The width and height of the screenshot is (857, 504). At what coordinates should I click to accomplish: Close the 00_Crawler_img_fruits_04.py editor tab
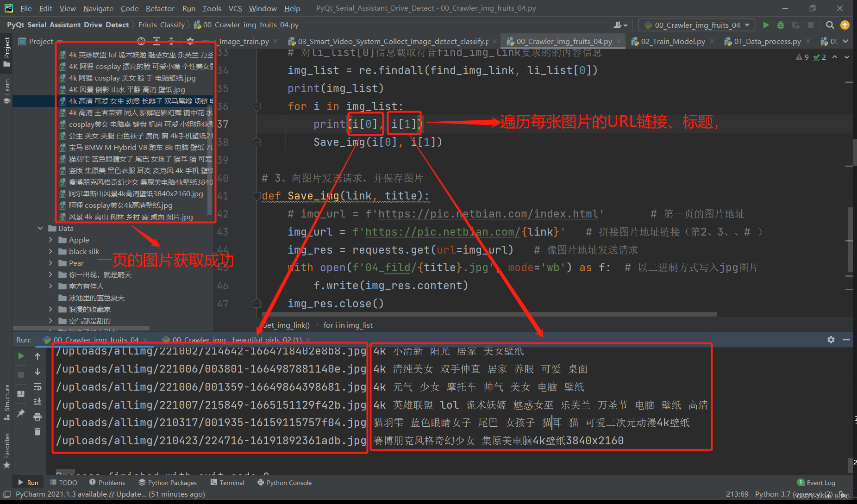pyautogui.click(x=619, y=41)
